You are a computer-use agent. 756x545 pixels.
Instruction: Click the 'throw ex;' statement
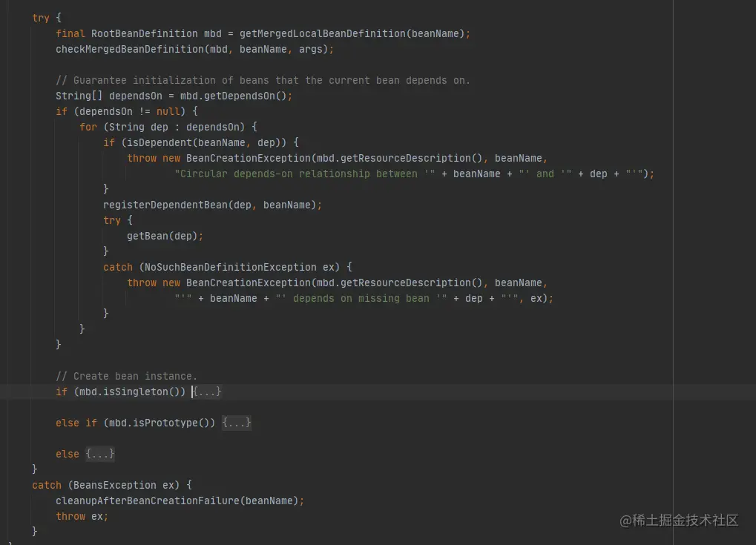point(82,517)
